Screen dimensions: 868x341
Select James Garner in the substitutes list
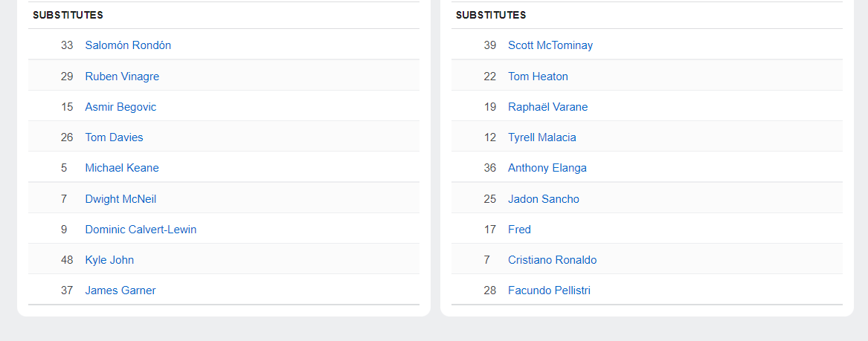pos(120,290)
